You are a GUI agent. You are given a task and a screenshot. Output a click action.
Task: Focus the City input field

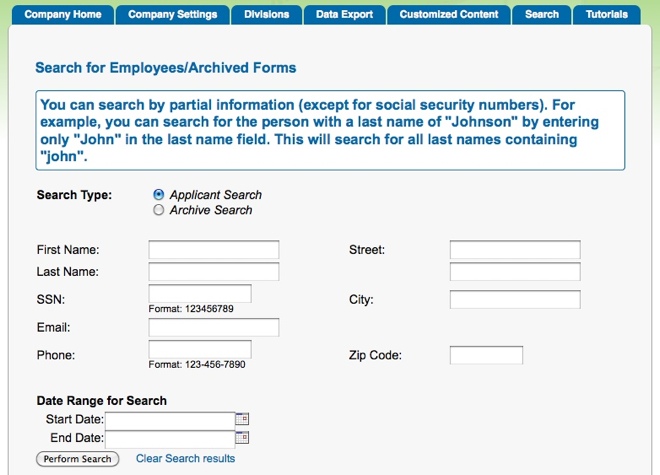click(x=515, y=300)
